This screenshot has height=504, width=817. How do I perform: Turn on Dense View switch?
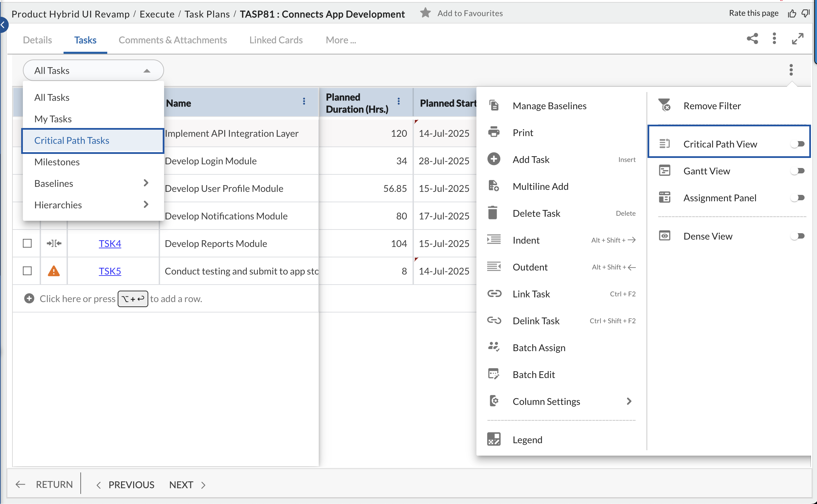(797, 236)
